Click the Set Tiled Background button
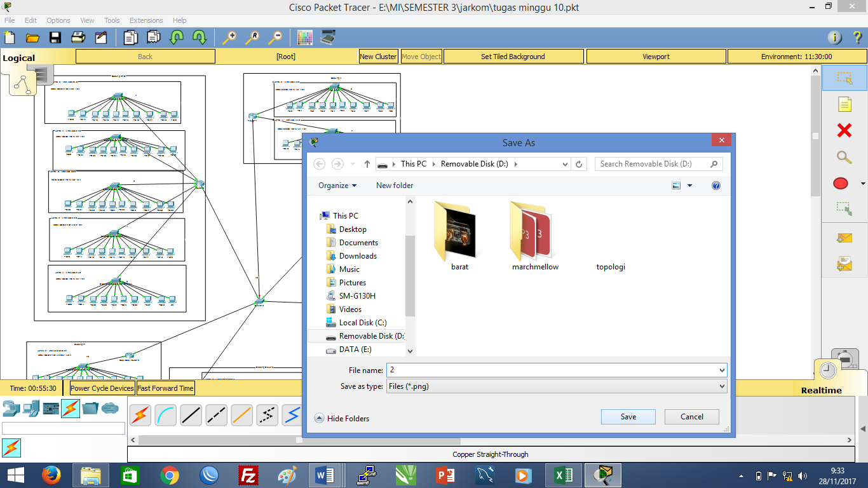Image resolution: width=868 pixels, height=488 pixels. (x=513, y=57)
